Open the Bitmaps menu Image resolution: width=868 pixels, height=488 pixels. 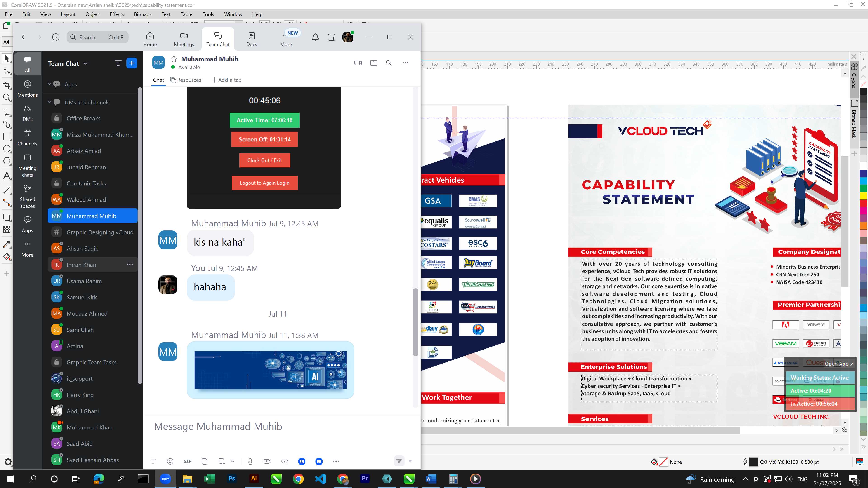[x=143, y=14]
